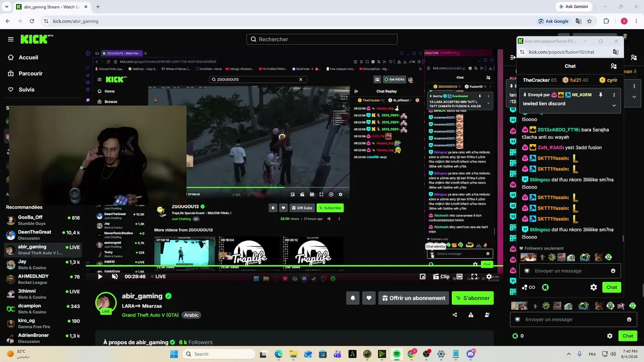Open user options icon beside report
The image size is (644, 362).
(487, 315)
